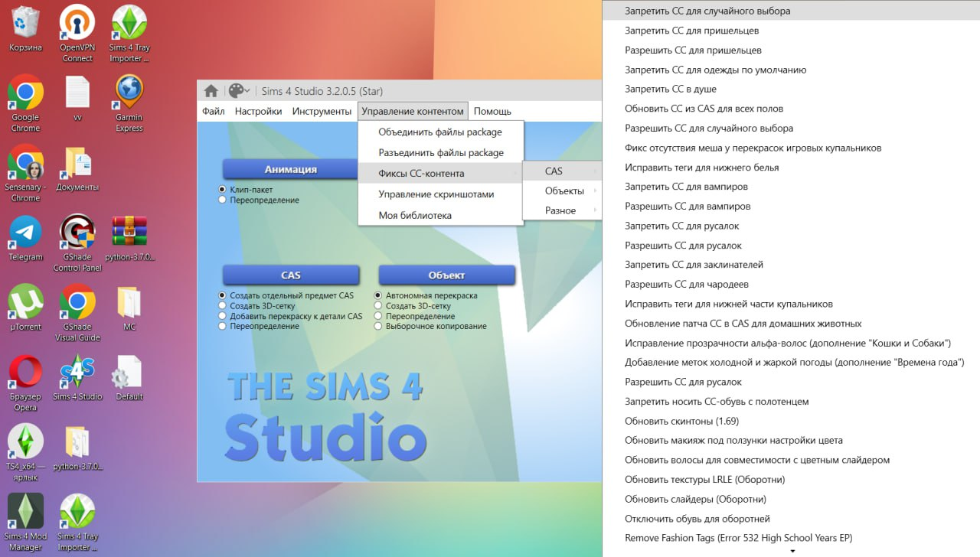This screenshot has height=557, width=980.
Task: Expand Фиксы CC-контента submenu entry
Action: tap(440, 174)
